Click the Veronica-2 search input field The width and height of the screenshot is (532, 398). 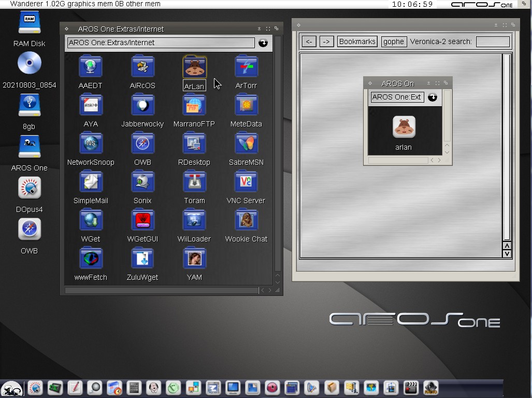pyautogui.click(x=493, y=41)
